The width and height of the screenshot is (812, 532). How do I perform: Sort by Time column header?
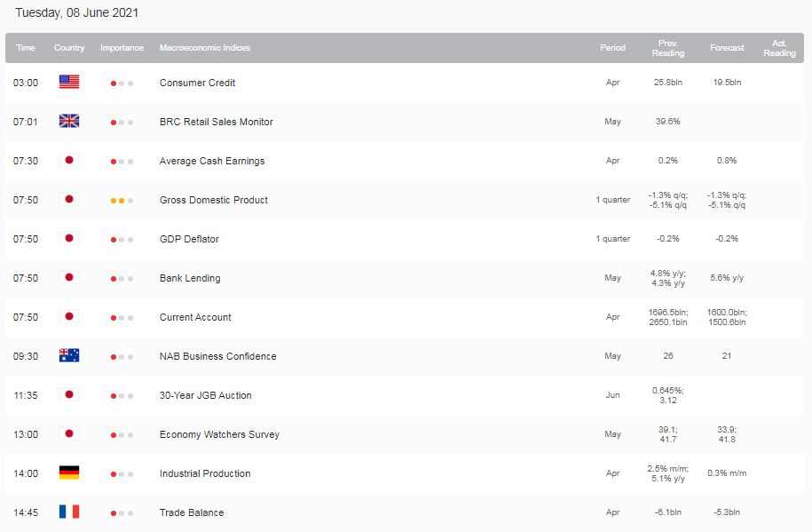[x=26, y=48]
